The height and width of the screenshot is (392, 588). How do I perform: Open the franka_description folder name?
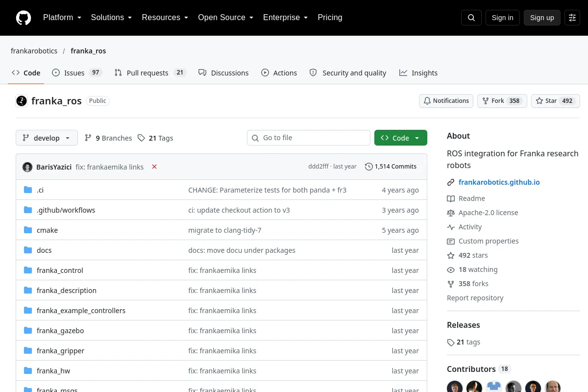[x=67, y=291]
